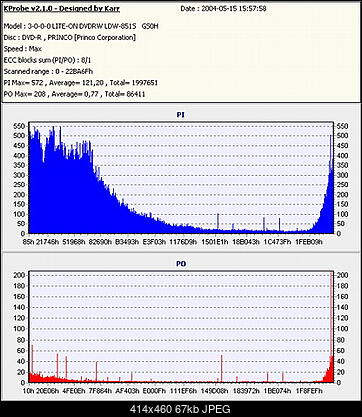Click the '1176D9h' PI x-axis label
362x417 pixels.
click(183, 242)
